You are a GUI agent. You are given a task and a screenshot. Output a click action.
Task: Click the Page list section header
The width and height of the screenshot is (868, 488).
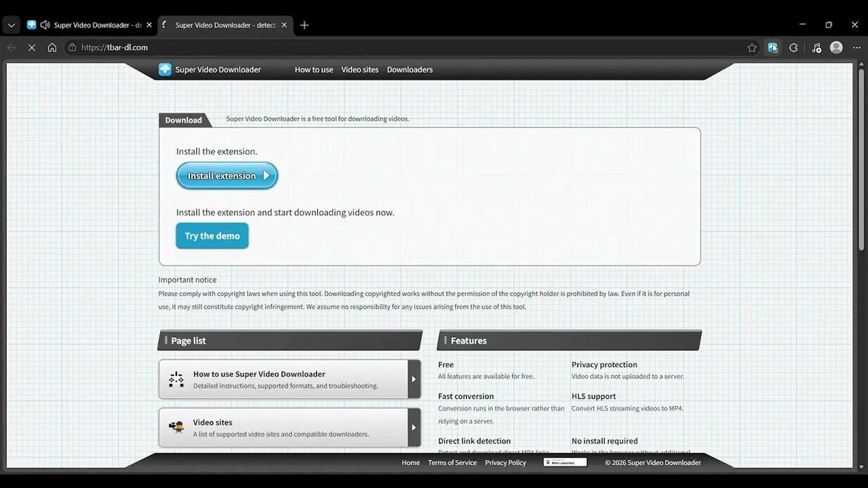point(290,341)
